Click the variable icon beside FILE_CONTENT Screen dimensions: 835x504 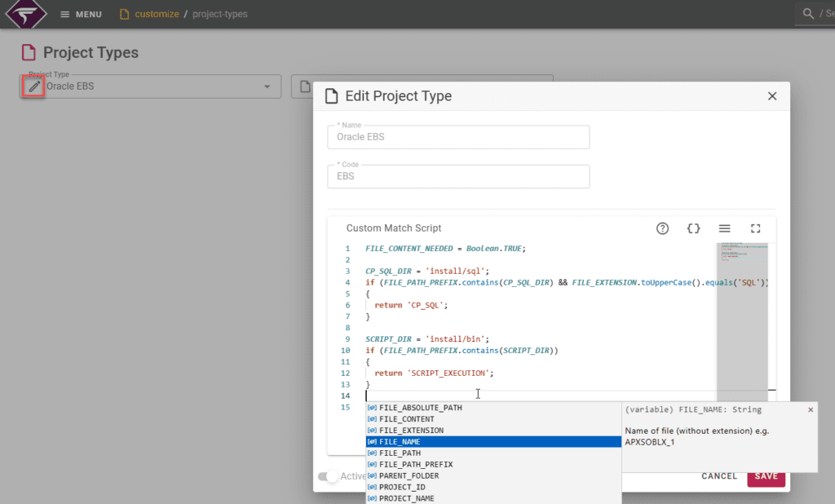point(372,419)
